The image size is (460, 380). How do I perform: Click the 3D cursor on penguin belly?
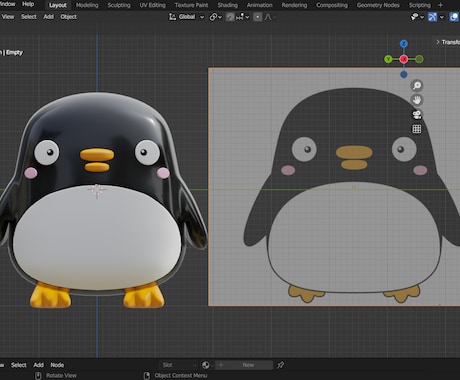click(97, 191)
